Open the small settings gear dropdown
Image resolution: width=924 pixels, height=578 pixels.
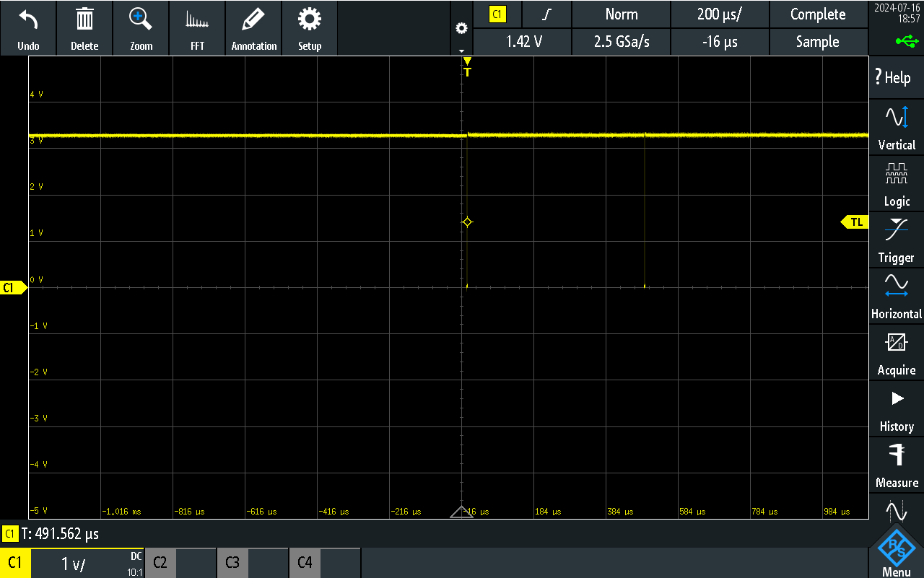point(461,29)
